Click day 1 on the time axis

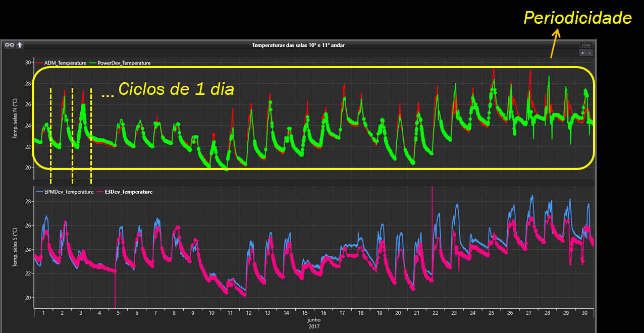[x=43, y=313]
